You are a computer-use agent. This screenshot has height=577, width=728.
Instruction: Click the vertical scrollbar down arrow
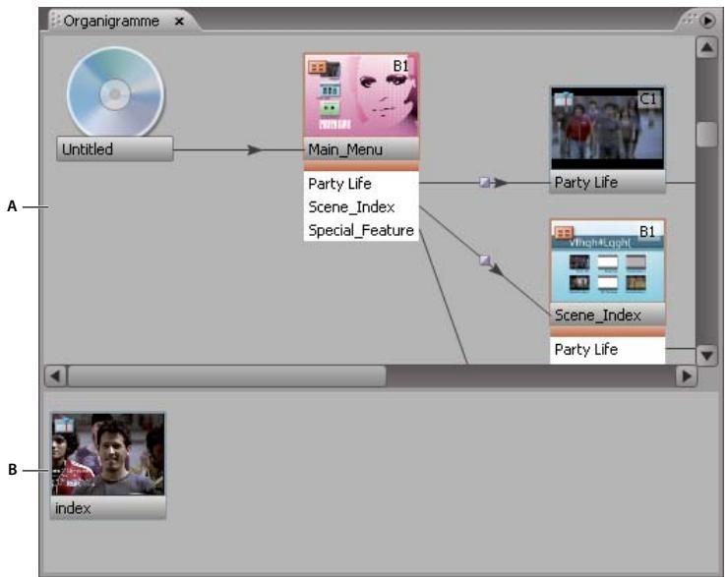pyautogui.click(x=706, y=356)
